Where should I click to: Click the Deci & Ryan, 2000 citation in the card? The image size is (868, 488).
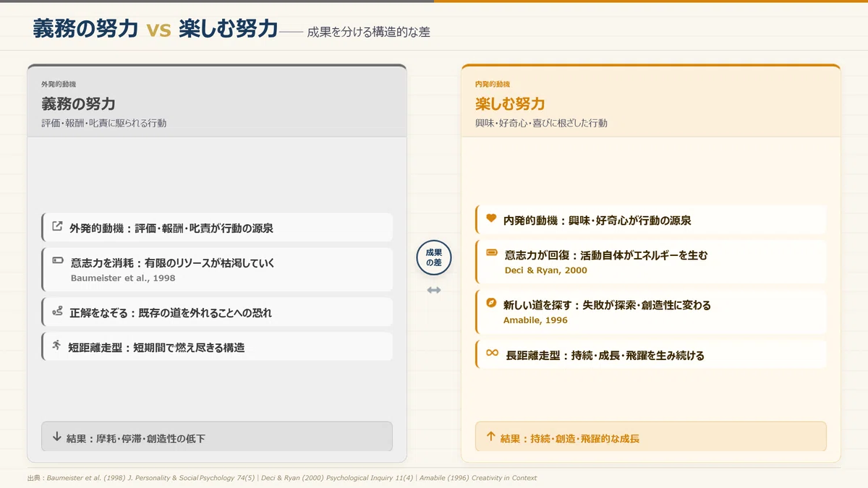[x=546, y=270]
